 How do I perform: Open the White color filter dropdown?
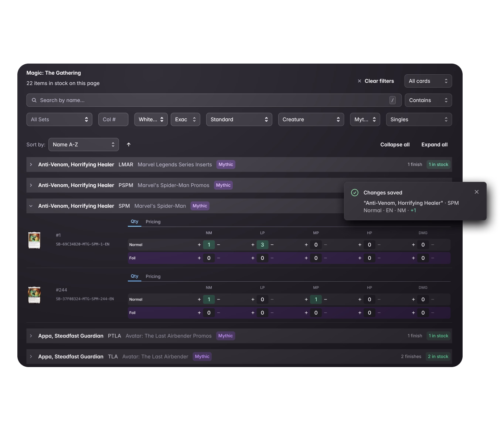point(151,119)
